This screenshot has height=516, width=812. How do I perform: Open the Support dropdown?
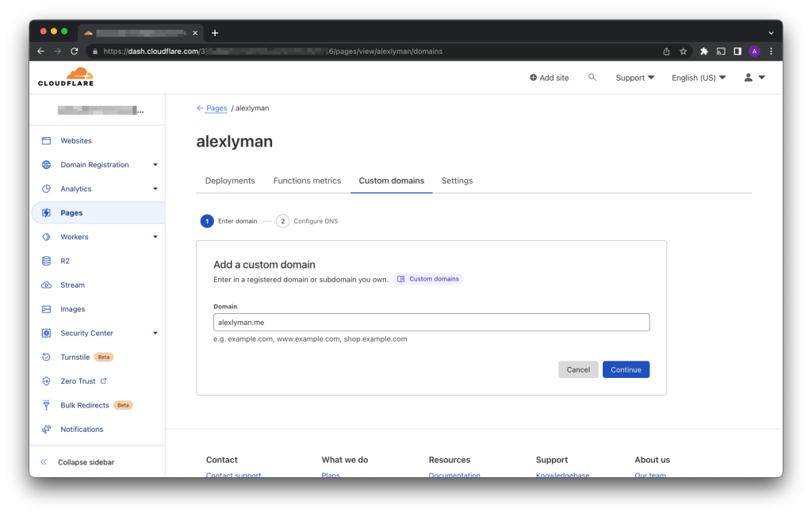click(634, 78)
